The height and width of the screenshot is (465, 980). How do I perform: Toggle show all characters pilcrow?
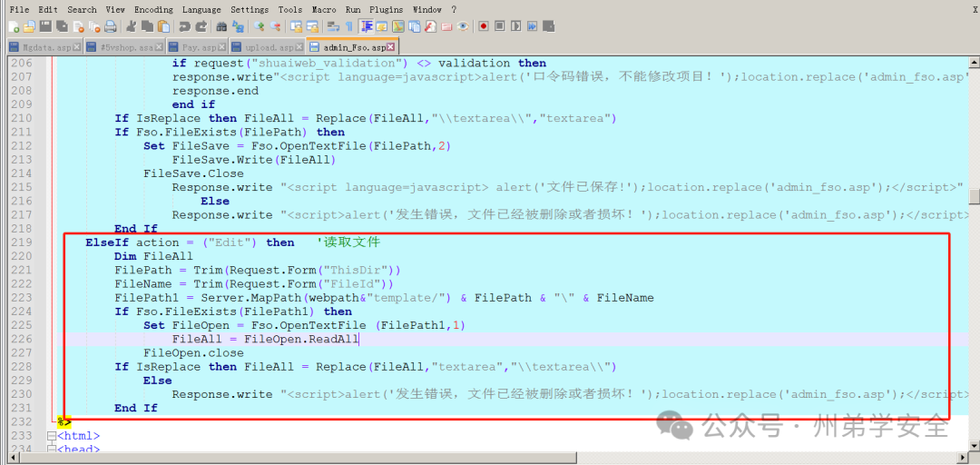(348, 26)
